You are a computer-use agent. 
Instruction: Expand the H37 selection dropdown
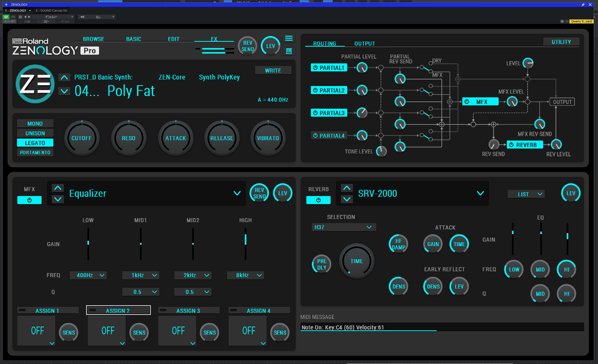[x=344, y=227]
